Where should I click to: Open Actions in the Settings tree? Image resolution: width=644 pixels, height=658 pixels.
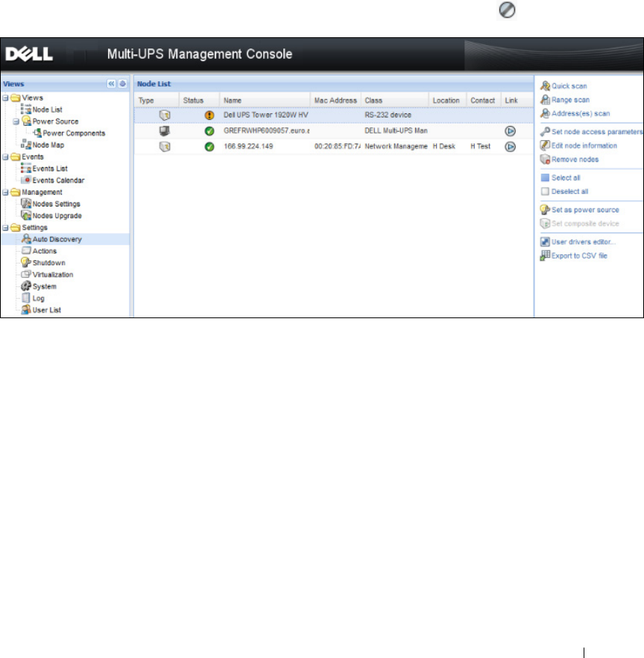(x=45, y=251)
